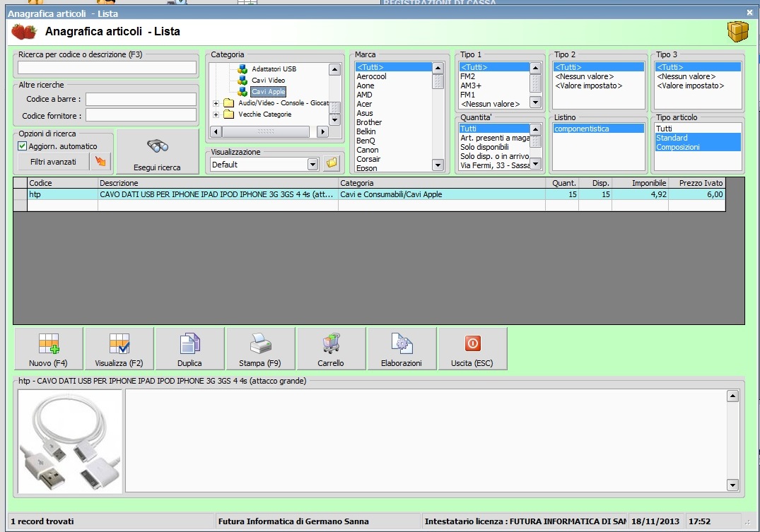The height and width of the screenshot is (532, 760).
Task: Click down arrow of description box scrollbar
Action: pyautogui.click(x=732, y=485)
